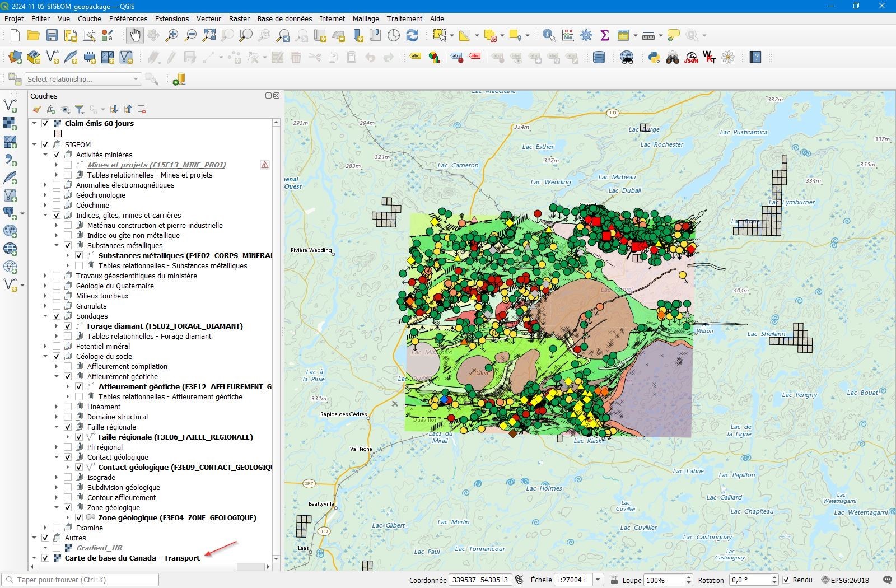Click the Coordonnée input field
896x588 pixels.
(x=480, y=580)
